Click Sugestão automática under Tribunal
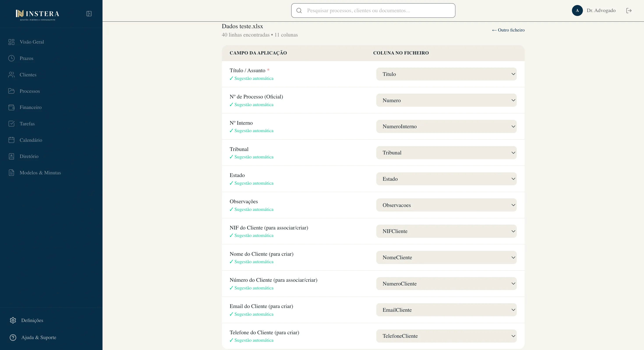 pyautogui.click(x=251, y=157)
